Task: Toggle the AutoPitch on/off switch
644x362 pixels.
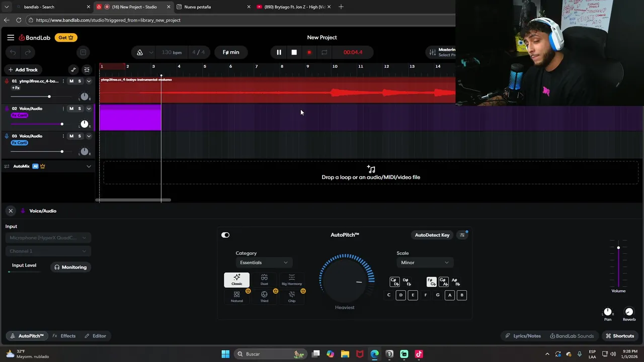Action: (225, 235)
